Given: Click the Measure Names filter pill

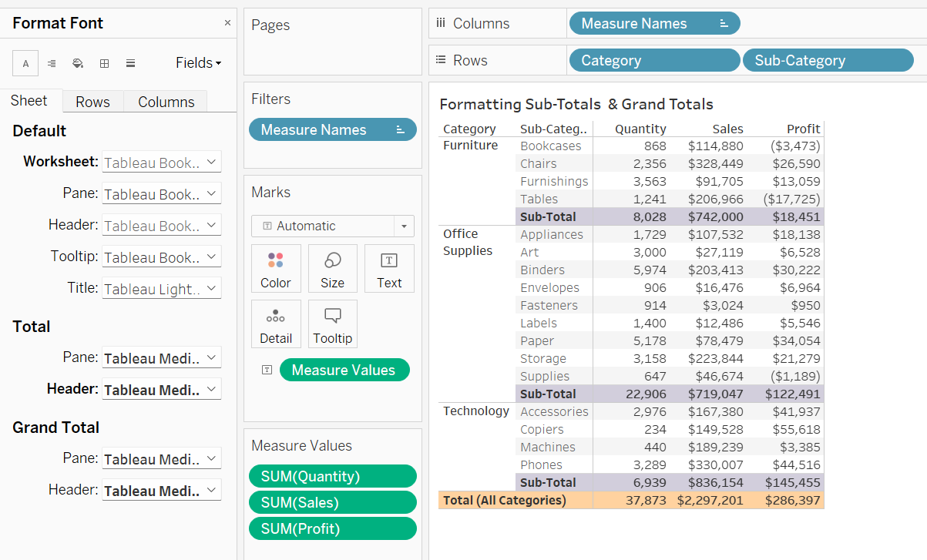Looking at the screenshot, I should point(332,129).
